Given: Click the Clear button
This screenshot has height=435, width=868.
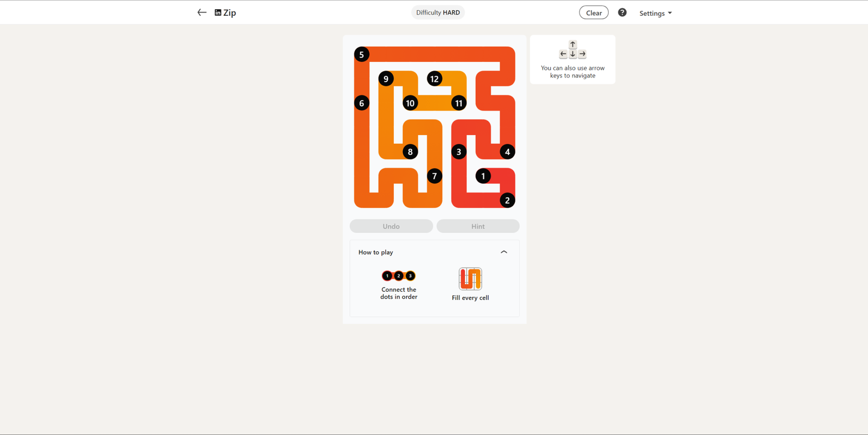Looking at the screenshot, I should (x=594, y=12).
